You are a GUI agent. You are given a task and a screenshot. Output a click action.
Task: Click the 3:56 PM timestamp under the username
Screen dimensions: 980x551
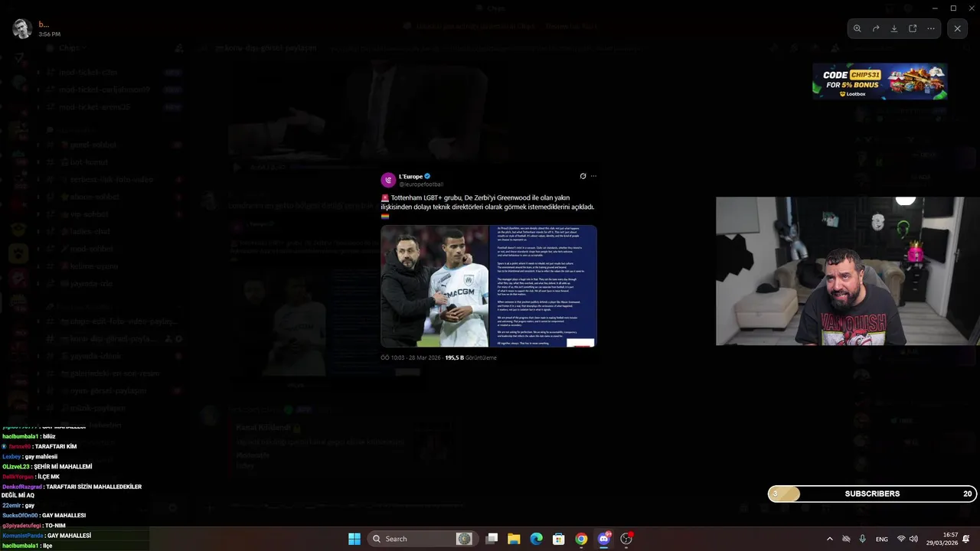coord(49,34)
